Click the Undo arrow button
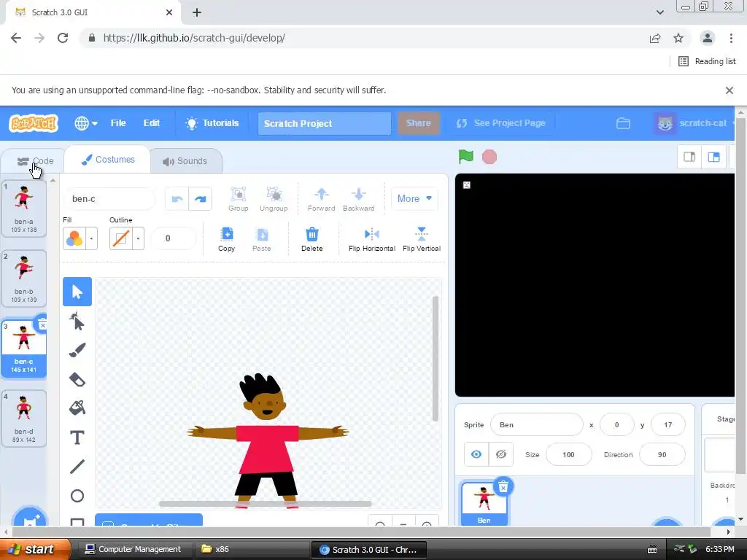 [x=177, y=199]
